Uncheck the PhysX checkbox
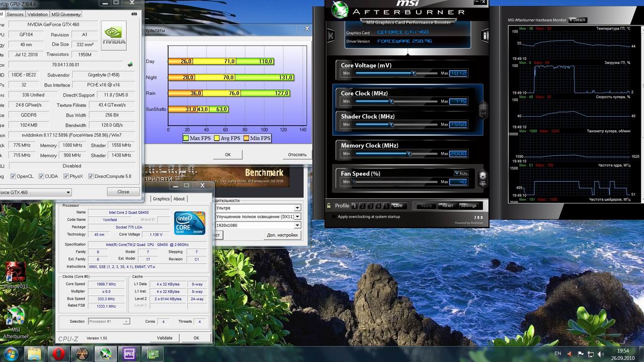The height and width of the screenshot is (362, 644). [x=66, y=176]
